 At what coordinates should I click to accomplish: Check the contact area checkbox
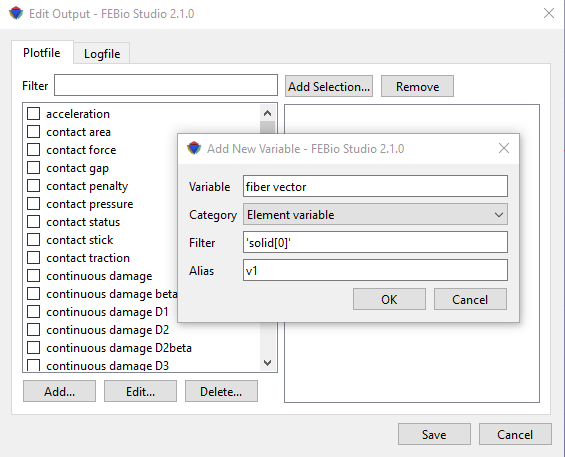click(x=34, y=132)
